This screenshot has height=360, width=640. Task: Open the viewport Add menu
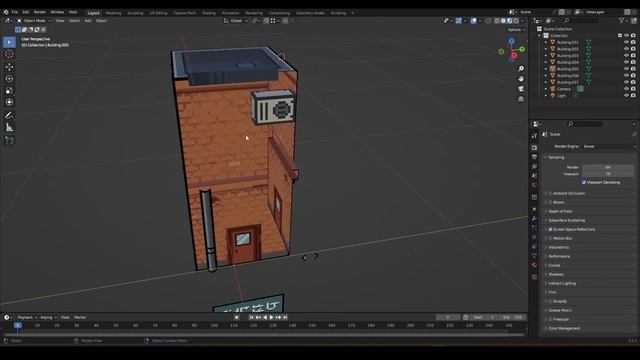[x=88, y=20]
